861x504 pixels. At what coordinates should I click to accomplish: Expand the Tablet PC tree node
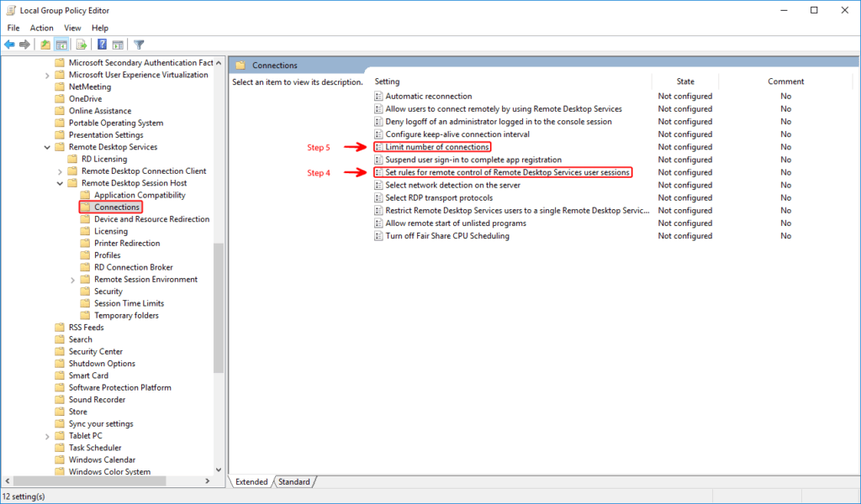pos(47,435)
